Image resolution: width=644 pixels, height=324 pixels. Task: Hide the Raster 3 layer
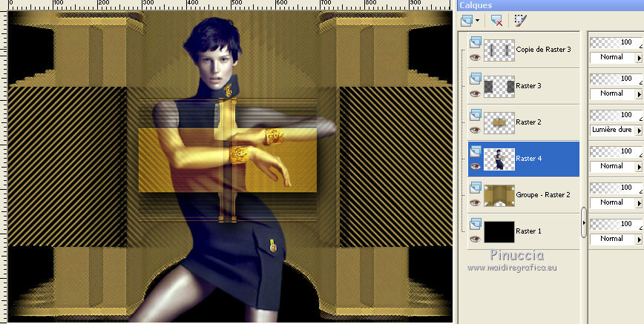pos(475,93)
